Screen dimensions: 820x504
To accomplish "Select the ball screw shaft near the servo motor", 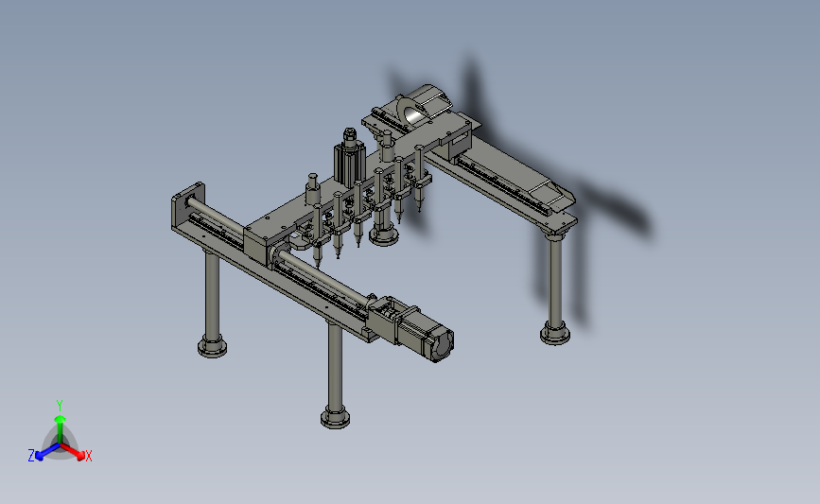I will point(324,278).
